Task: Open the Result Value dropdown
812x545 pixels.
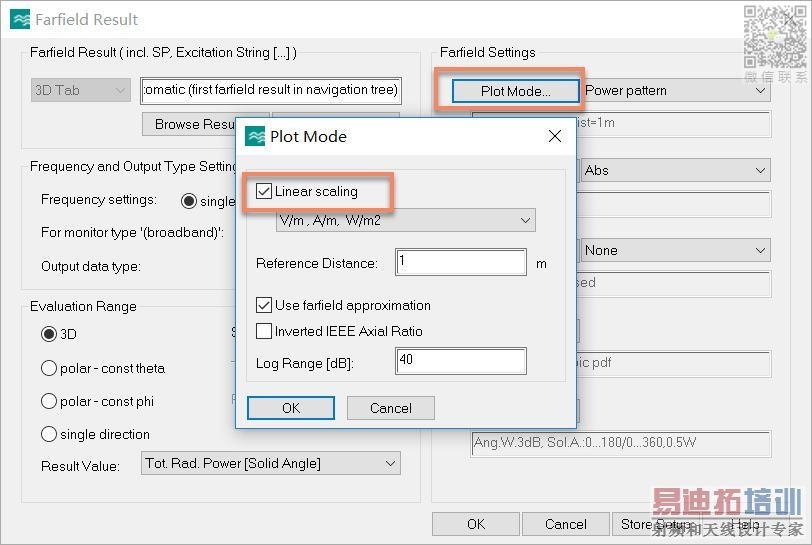Action: tap(270, 463)
